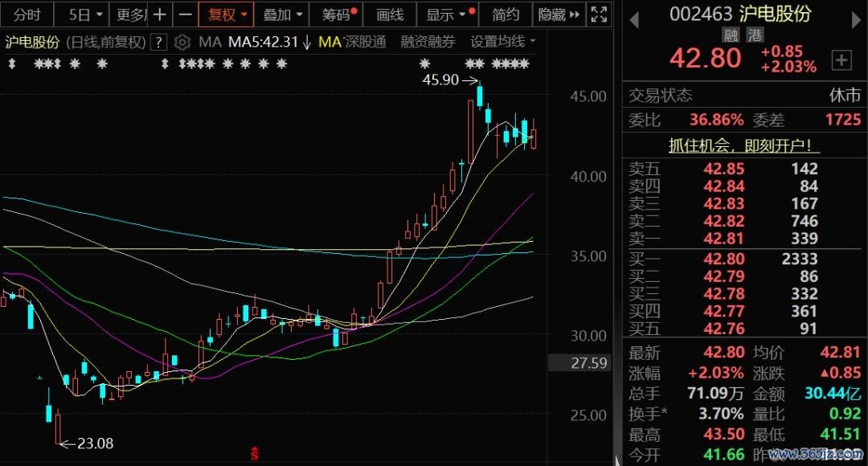Open moving average settings gear icon

point(182,42)
